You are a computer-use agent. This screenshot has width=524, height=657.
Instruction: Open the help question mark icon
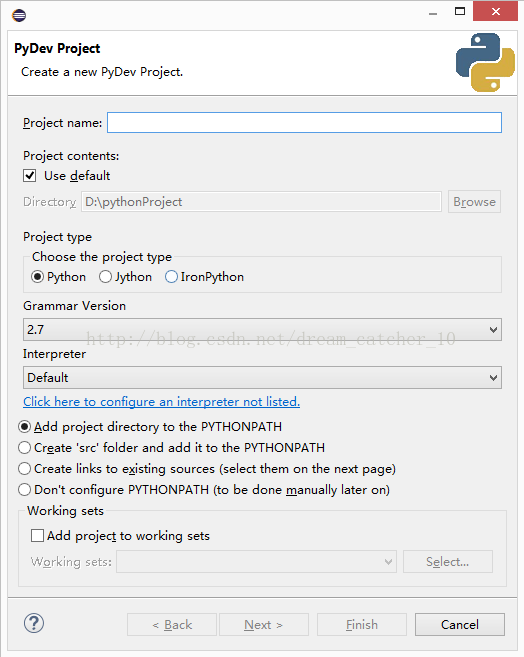pyautogui.click(x=34, y=623)
